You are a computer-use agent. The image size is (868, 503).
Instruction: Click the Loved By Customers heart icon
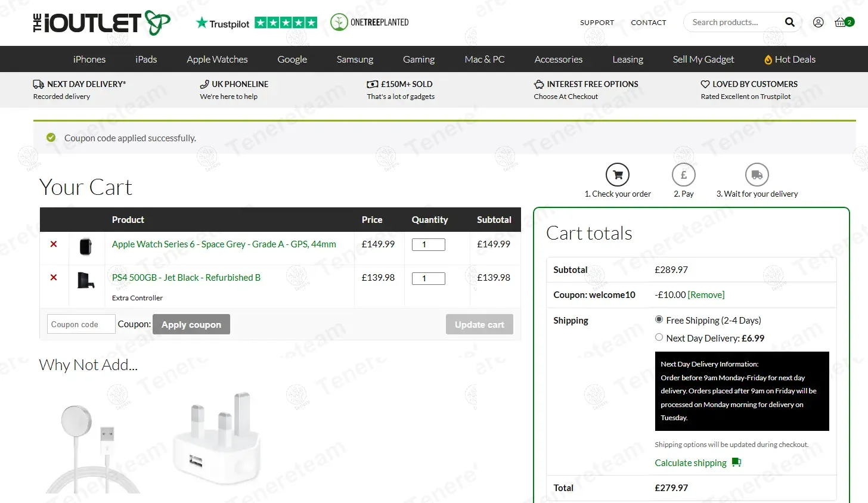click(705, 84)
